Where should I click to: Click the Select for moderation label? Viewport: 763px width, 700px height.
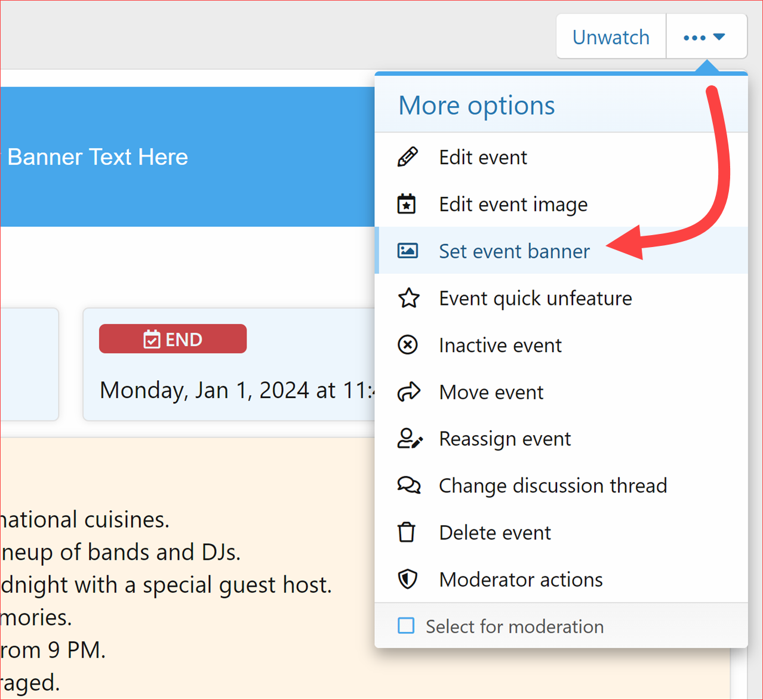tap(515, 627)
